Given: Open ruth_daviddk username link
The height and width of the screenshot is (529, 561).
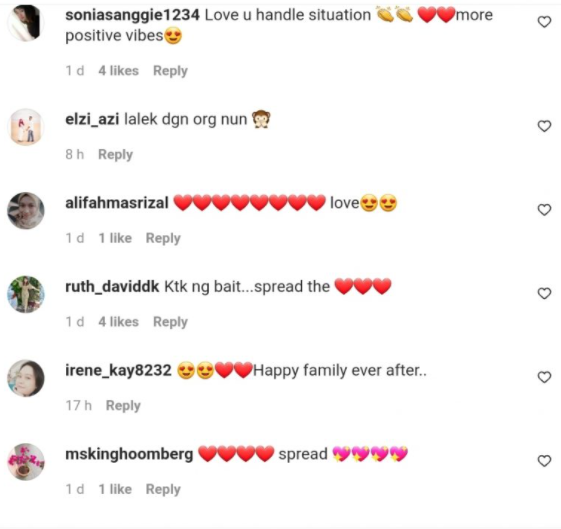Looking at the screenshot, I should [112, 286].
